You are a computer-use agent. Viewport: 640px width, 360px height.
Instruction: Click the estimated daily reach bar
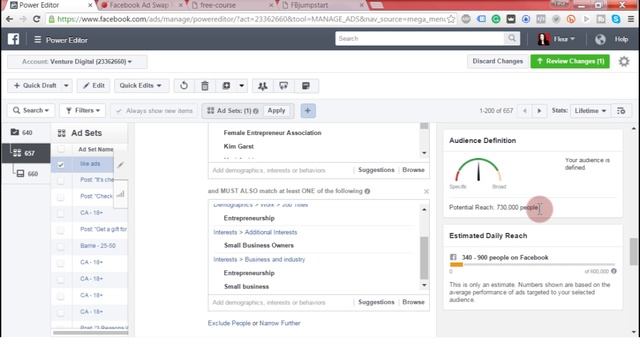(532, 264)
